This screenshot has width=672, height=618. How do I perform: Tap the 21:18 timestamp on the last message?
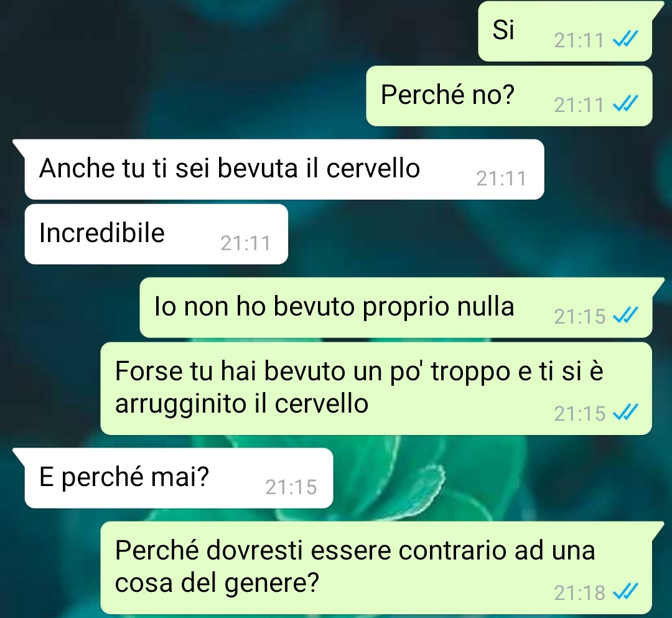click(579, 593)
